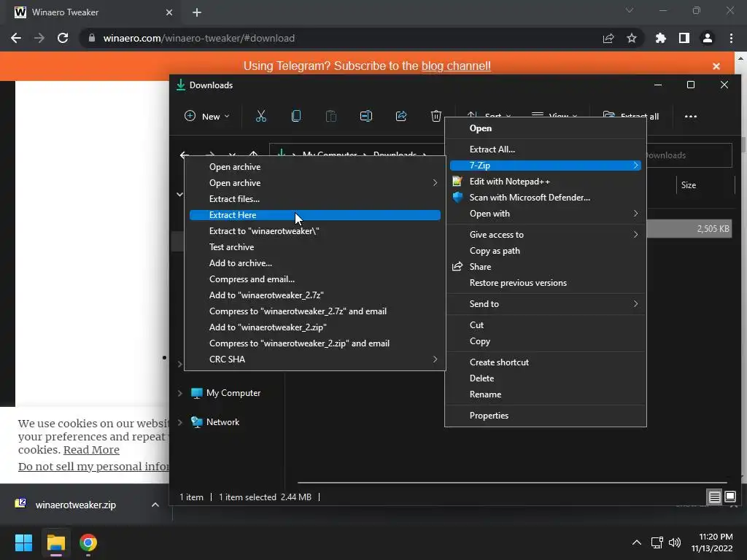Click Extract Here in the 7-Zip submenu
The height and width of the screenshot is (560, 747).
pyautogui.click(x=315, y=215)
